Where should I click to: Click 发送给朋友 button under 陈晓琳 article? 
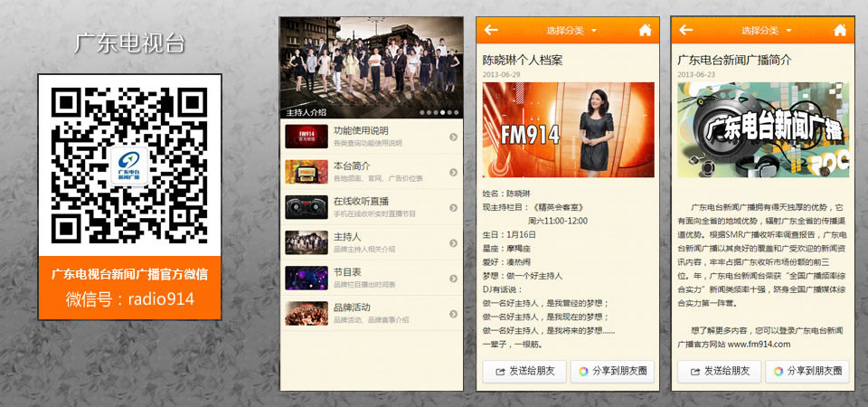[x=524, y=372]
